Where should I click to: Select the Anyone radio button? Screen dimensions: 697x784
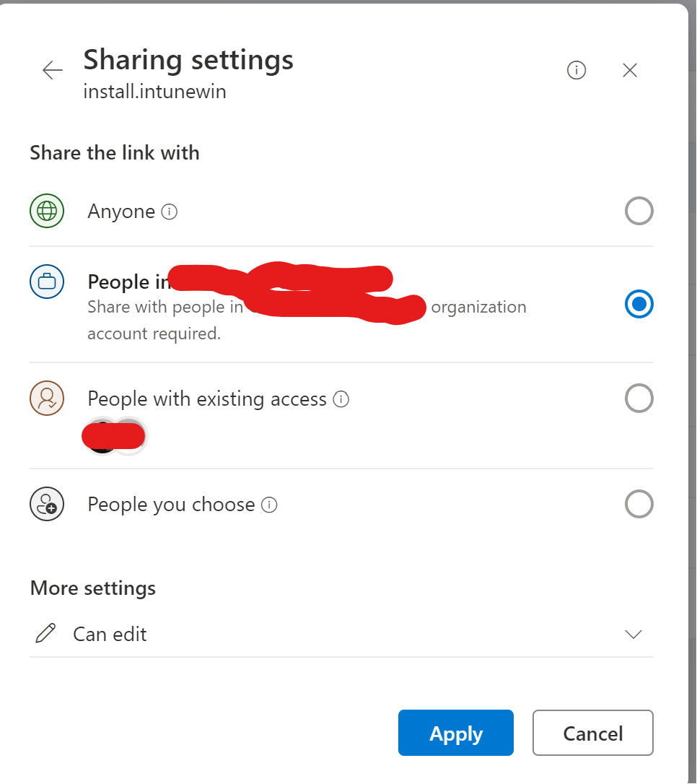coord(639,211)
